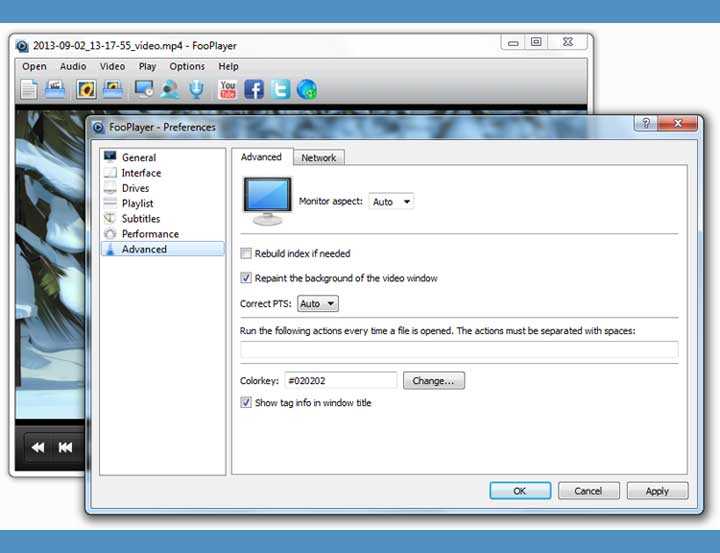Click FooPlayer Preferences title icon
The height and width of the screenshot is (553, 720).
[x=98, y=127]
